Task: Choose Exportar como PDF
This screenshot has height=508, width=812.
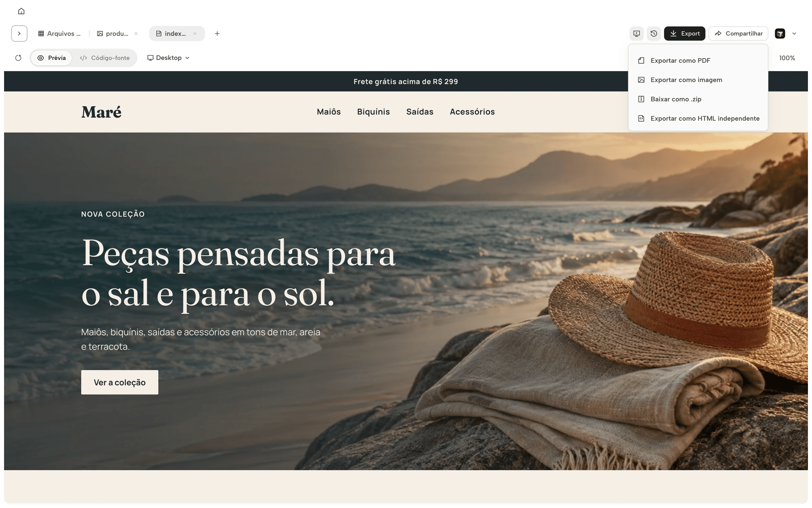Action: 698,61
